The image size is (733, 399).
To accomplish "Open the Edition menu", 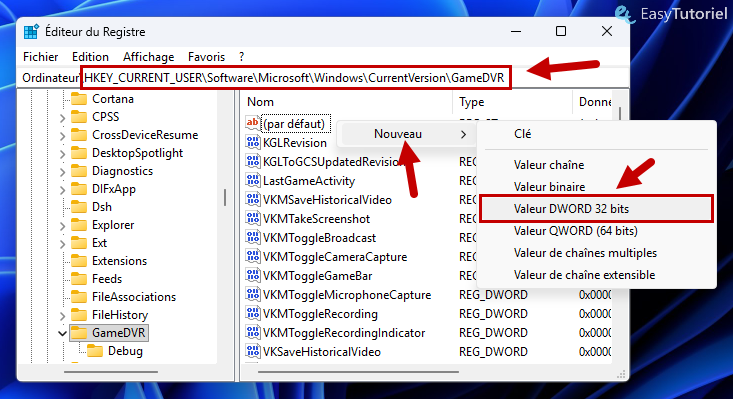I will click(x=90, y=57).
